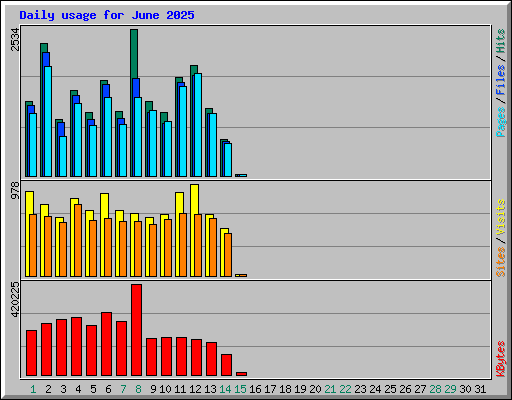The image size is (512, 400).
Task: Click the 420225 KBytes axis value
Action: click(x=15, y=300)
